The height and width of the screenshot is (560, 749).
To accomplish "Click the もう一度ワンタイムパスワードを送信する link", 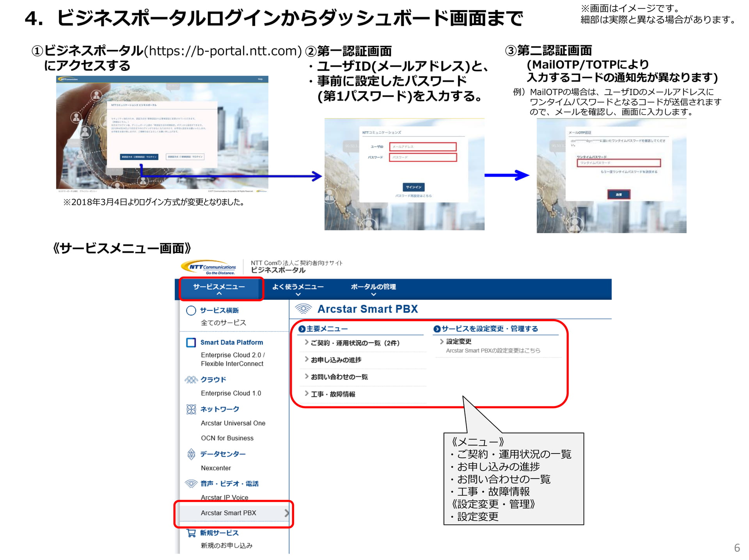I will pos(629,172).
